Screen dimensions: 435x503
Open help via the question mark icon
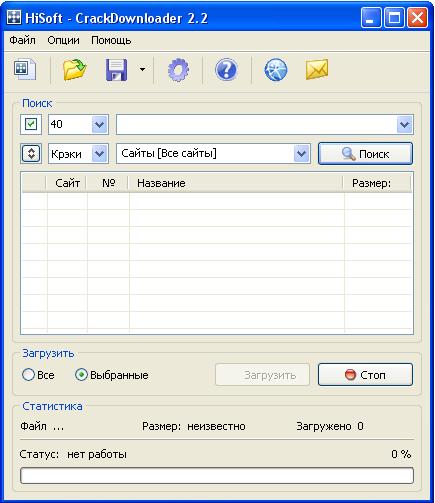(227, 70)
